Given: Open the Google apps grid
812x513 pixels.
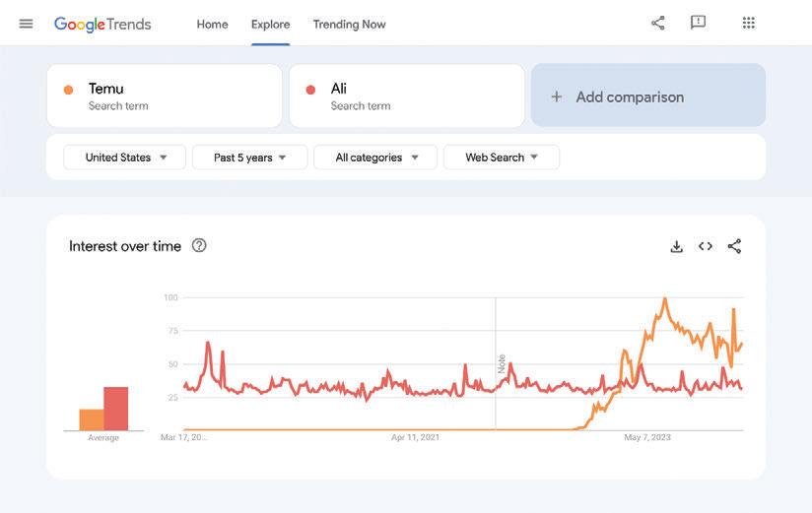Looking at the screenshot, I should (748, 23).
